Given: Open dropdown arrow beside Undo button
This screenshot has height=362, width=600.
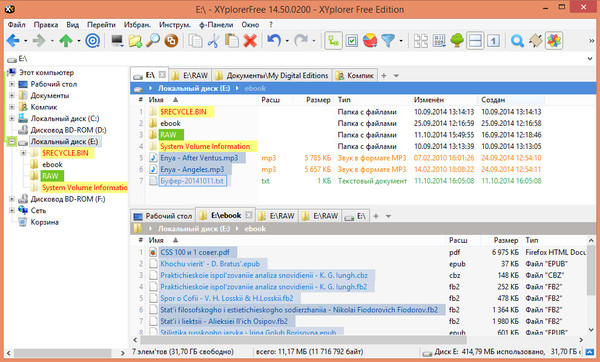Looking at the screenshot, I should pyautogui.click(x=287, y=41).
